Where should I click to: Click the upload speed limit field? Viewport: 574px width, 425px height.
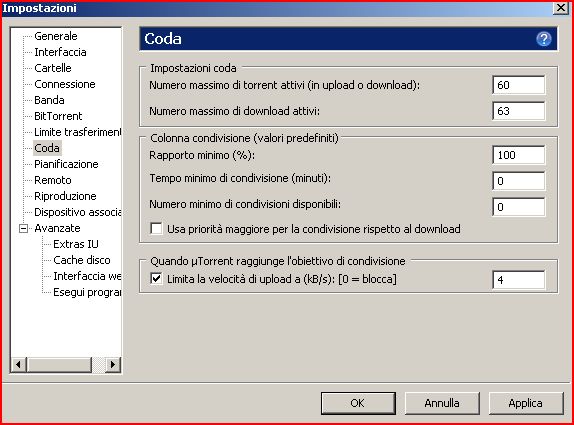518,280
